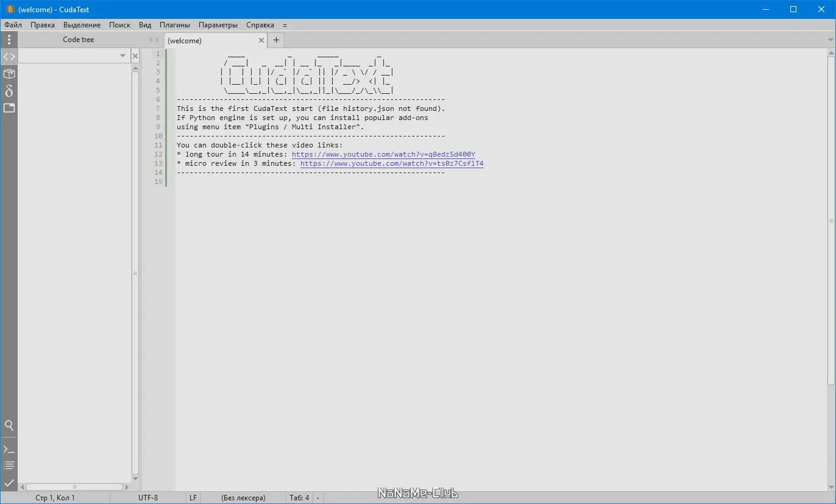Click line number 7 in gutter
Screen dimensions: 836x504
coord(158,108)
